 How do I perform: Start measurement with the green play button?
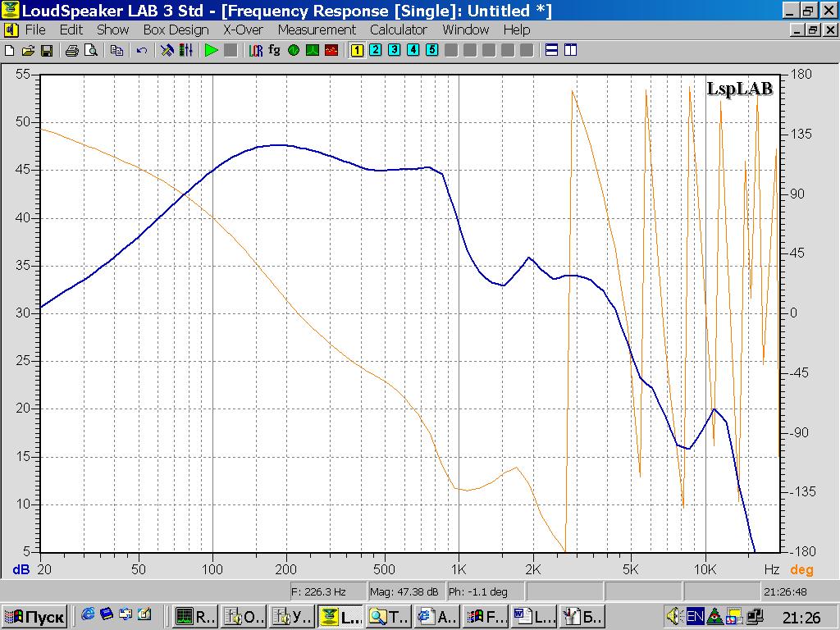[x=212, y=50]
